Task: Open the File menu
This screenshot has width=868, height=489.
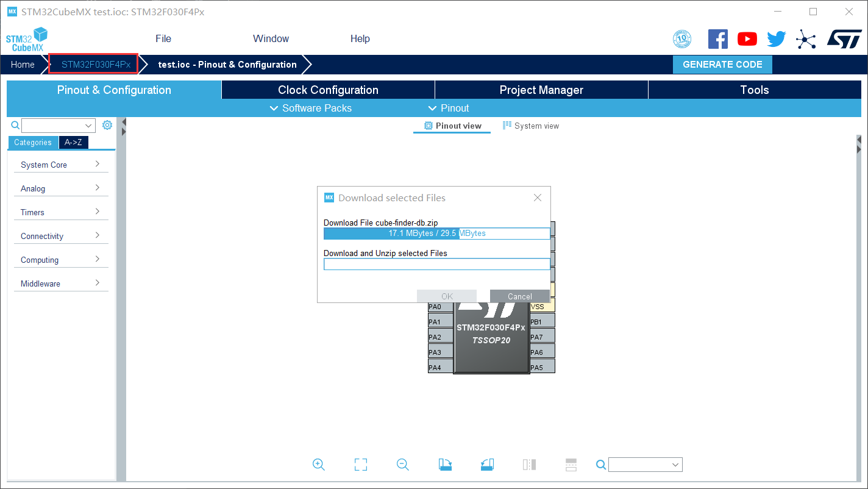Action: coord(163,38)
